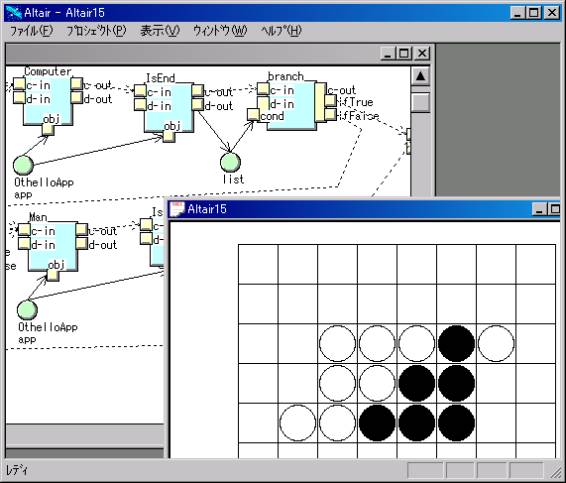The height and width of the screenshot is (483, 566).
Task: Click the obj port of Computer block
Action: [48, 129]
